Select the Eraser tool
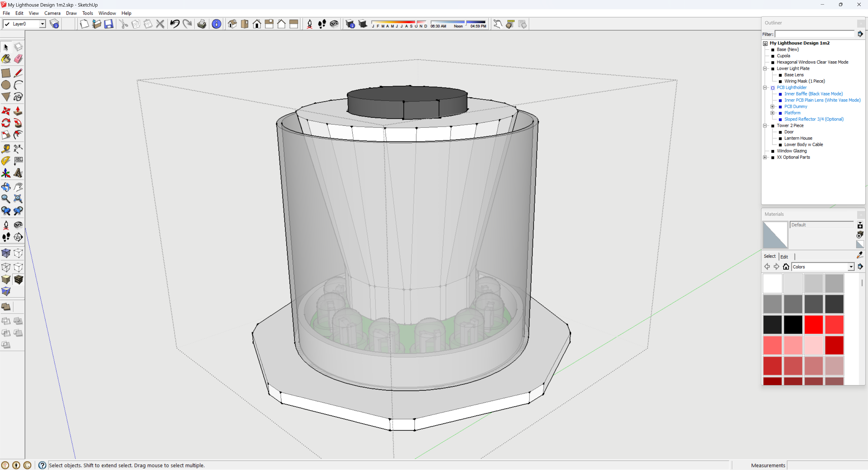 pos(18,59)
